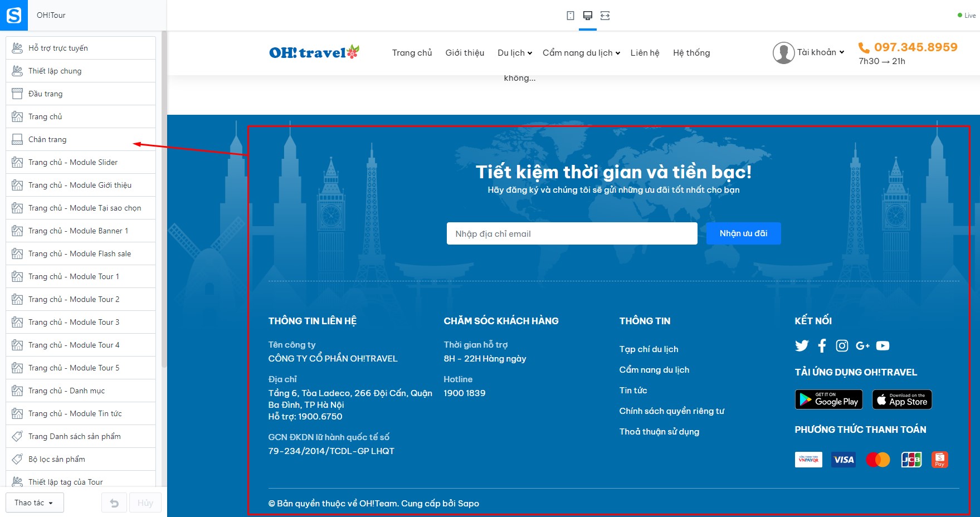
Task: Open Trang chủ - Module Banner 1
Action: point(81,231)
